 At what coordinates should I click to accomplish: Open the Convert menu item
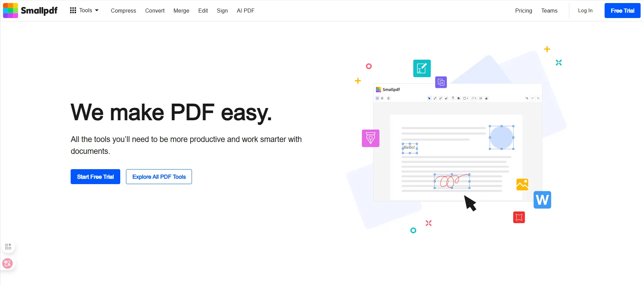pos(155,11)
